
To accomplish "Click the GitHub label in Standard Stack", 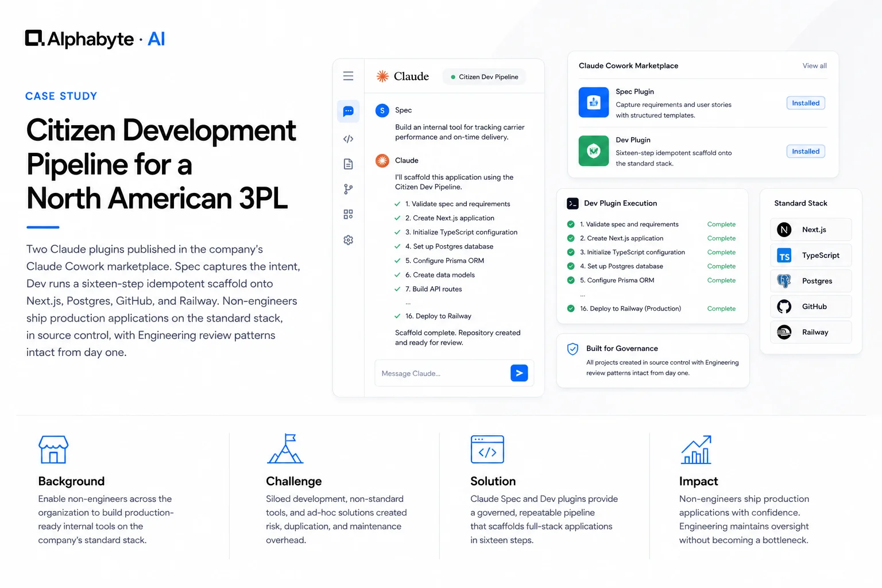I will pyautogui.click(x=814, y=307).
